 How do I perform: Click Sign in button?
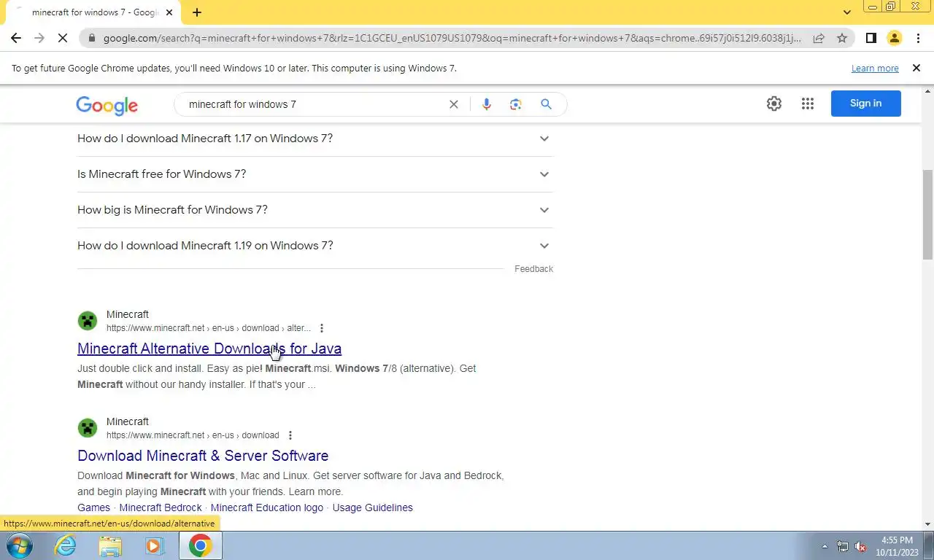865,104
